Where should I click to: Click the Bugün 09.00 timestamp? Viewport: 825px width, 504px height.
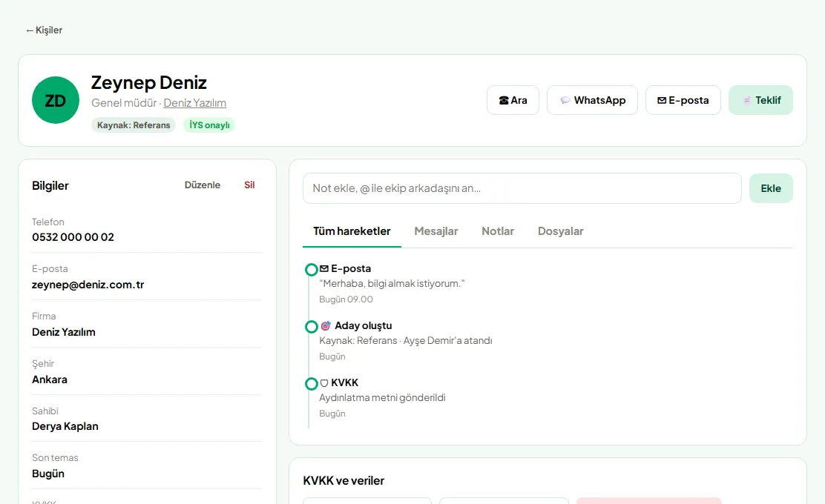[x=346, y=299]
